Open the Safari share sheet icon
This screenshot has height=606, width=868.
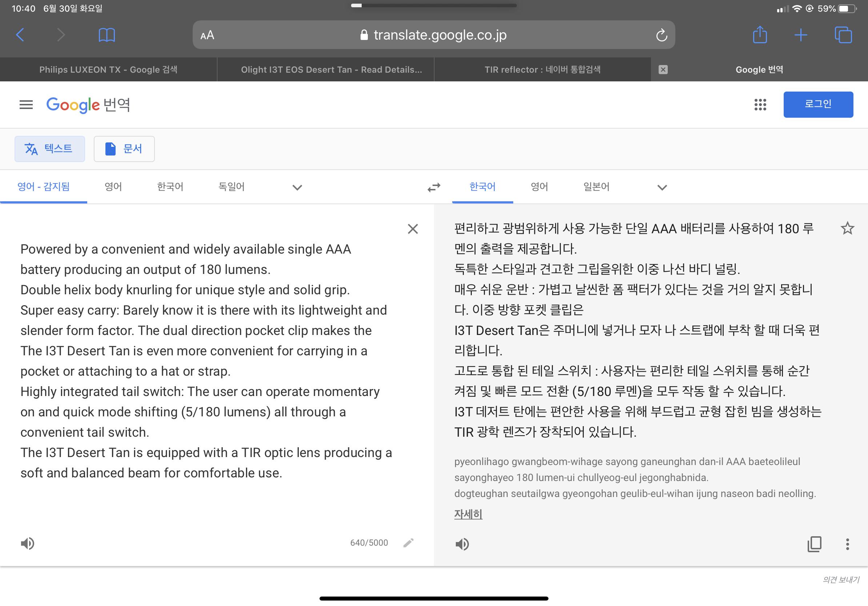(760, 35)
